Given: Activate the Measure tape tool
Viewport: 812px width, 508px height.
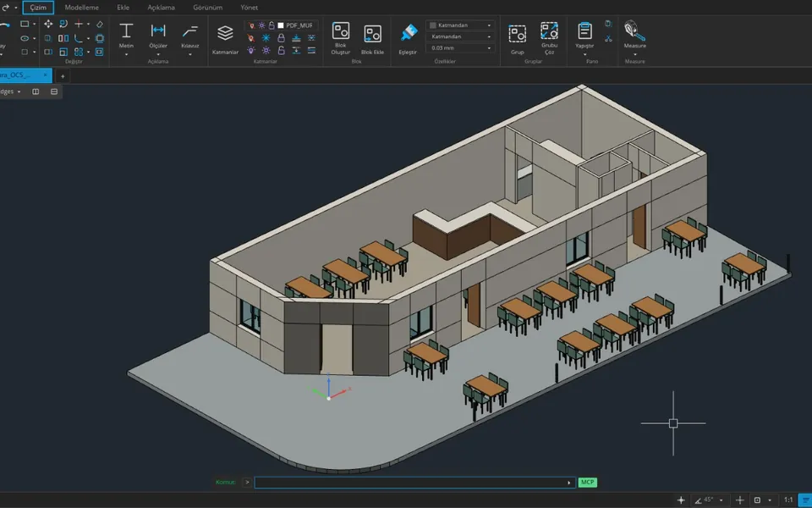Looking at the screenshot, I should click(634, 34).
